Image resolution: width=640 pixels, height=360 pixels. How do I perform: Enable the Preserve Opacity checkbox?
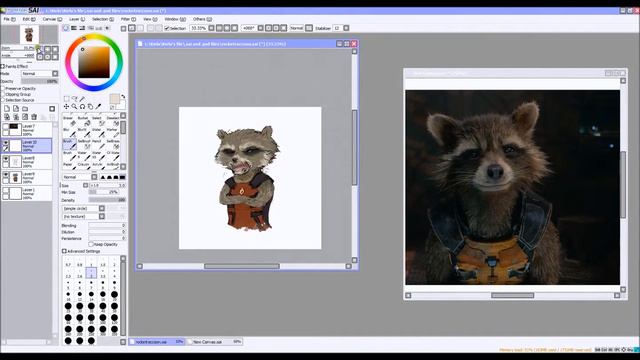click(2, 88)
